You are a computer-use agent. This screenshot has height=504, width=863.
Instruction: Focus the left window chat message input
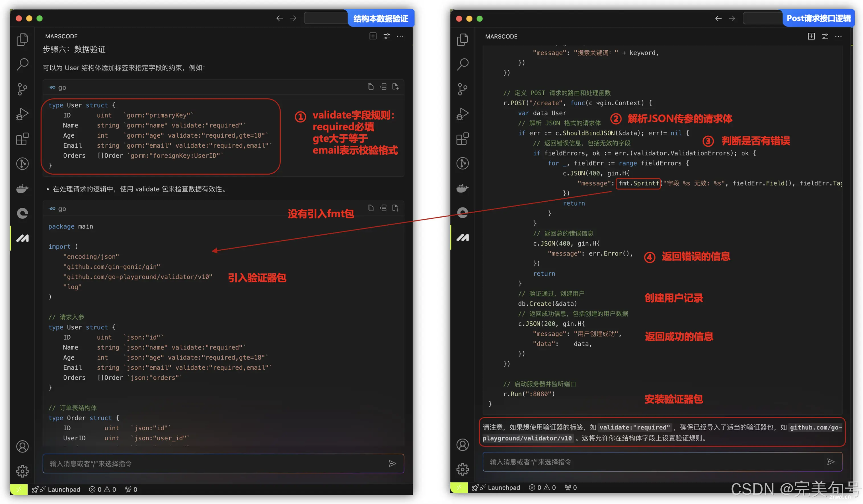223,464
